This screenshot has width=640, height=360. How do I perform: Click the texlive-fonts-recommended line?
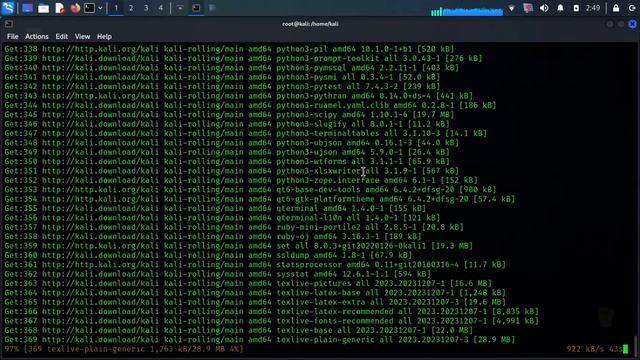[x=271, y=321]
